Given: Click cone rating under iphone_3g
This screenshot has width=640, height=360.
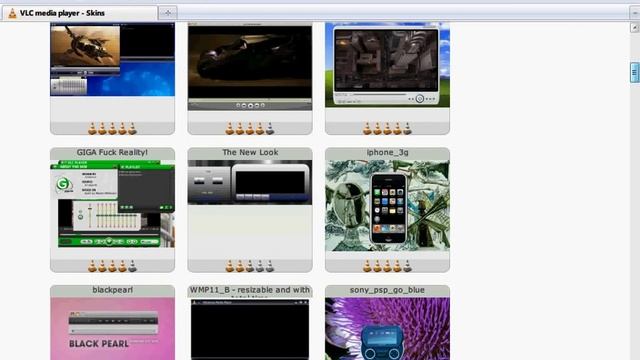Looking at the screenshot, I should click(387, 266).
